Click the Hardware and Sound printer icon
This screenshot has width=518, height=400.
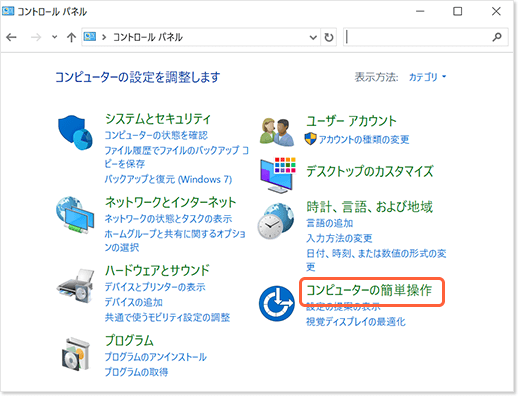click(75, 286)
